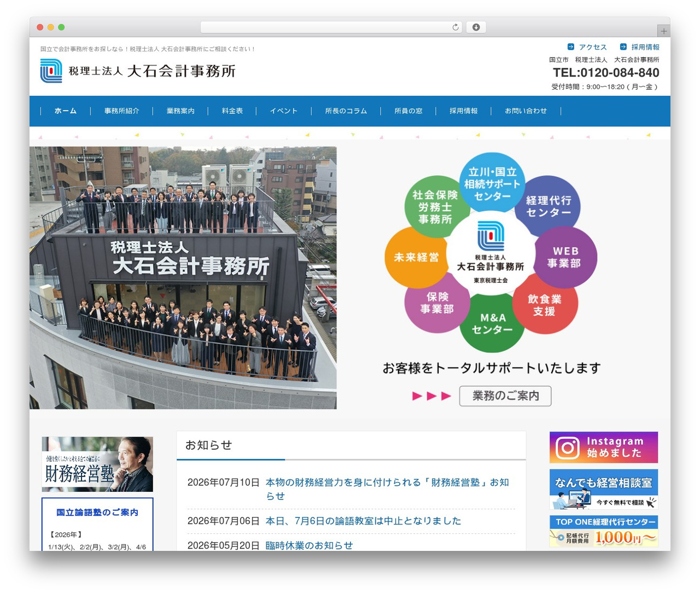Click the arrow icon beside 採用情報 at top
This screenshot has height=593, width=700.
pos(623,47)
